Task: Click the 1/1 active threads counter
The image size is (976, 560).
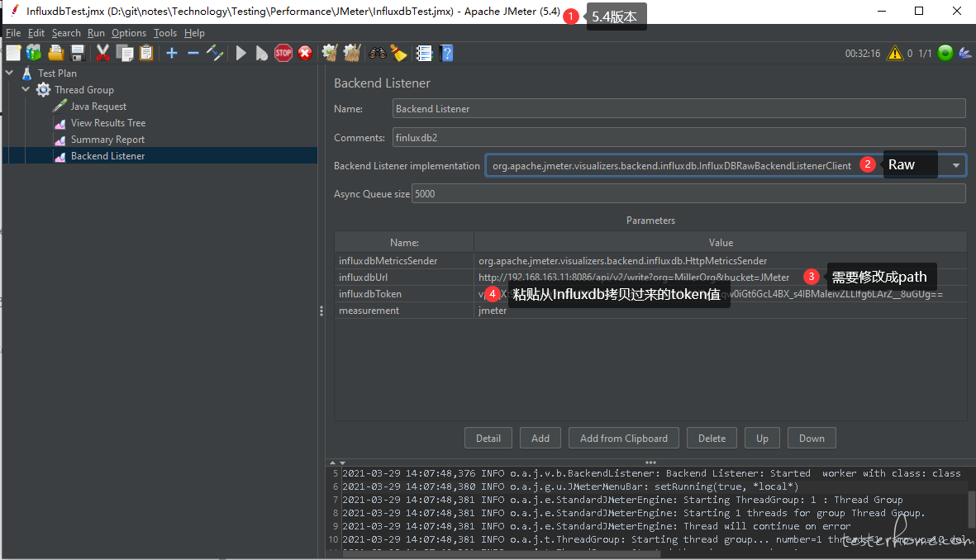Action: 925,54
